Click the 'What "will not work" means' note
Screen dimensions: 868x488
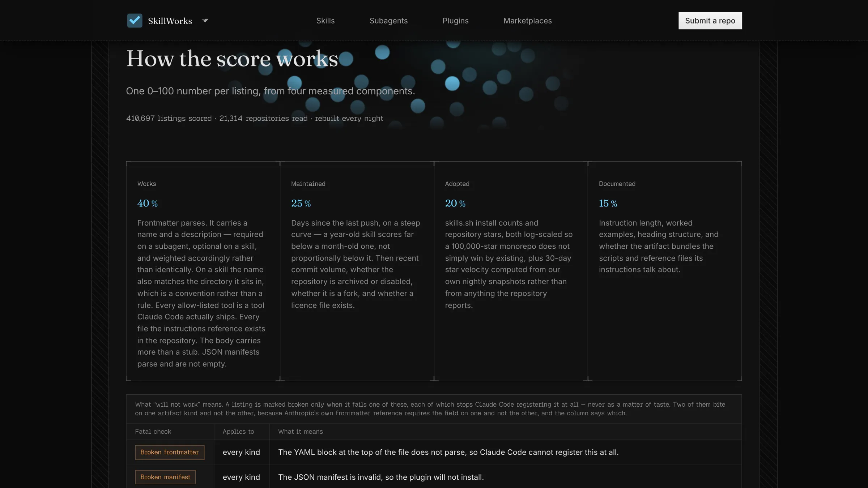[430, 409]
